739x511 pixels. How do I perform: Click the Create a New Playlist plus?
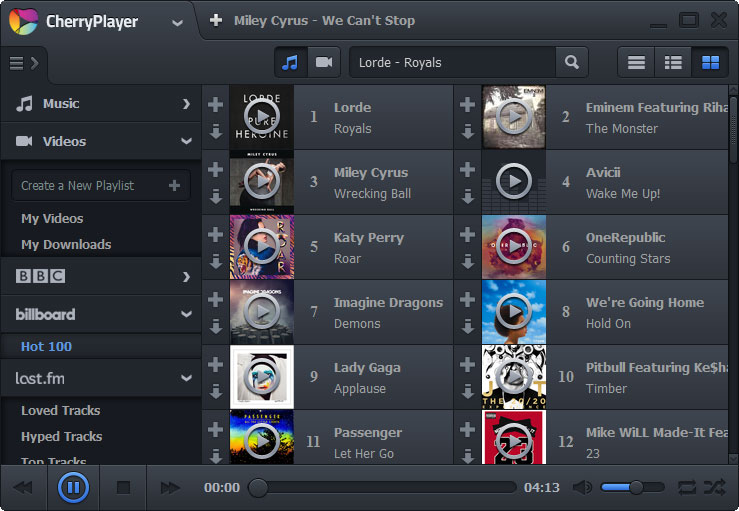click(174, 185)
